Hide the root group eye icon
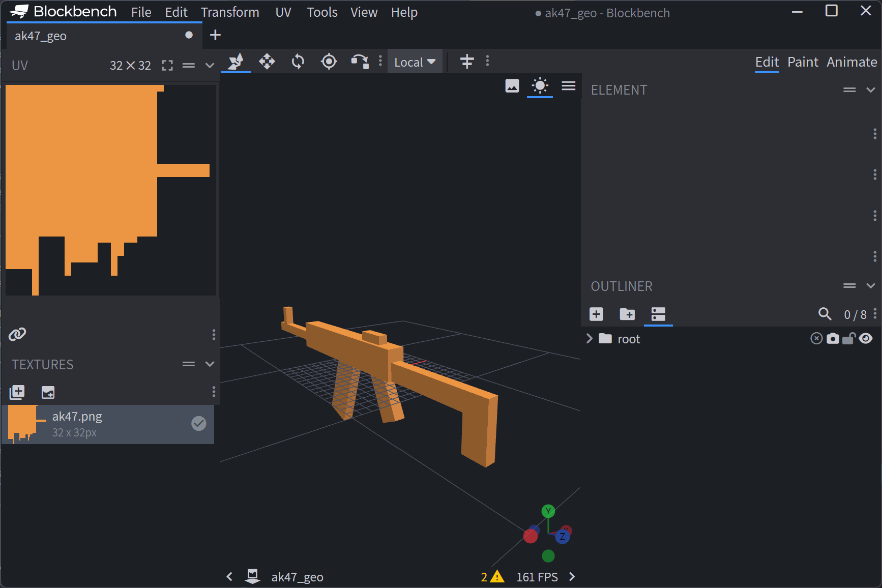 [866, 339]
